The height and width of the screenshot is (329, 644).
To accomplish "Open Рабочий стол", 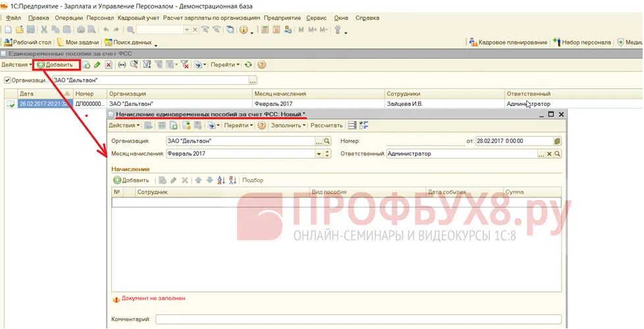I will (28, 42).
